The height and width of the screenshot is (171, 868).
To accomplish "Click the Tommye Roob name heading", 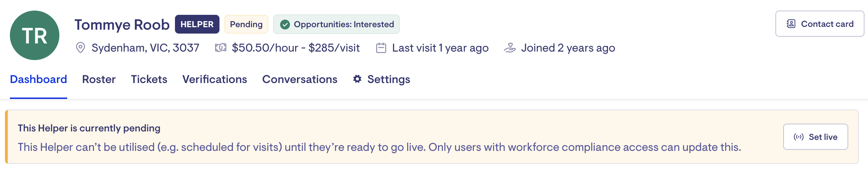I will pyautogui.click(x=122, y=25).
